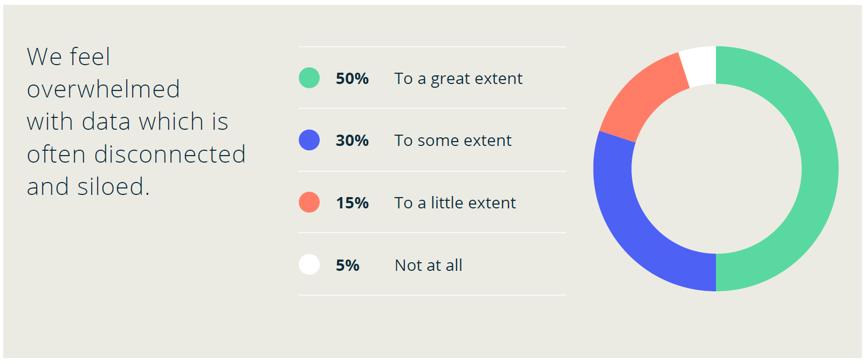Select the "To a little extent" label
The width and height of the screenshot is (868, 364).
455,203
